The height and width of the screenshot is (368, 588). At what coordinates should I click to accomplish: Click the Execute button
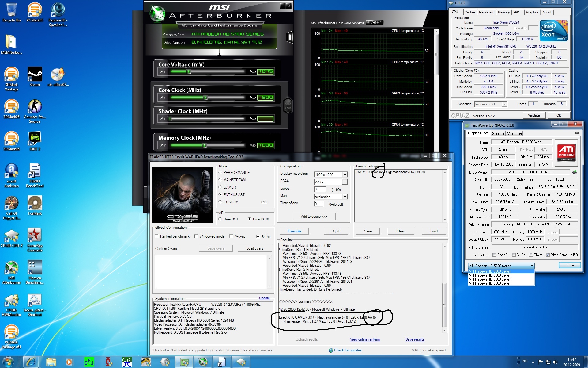294,231
